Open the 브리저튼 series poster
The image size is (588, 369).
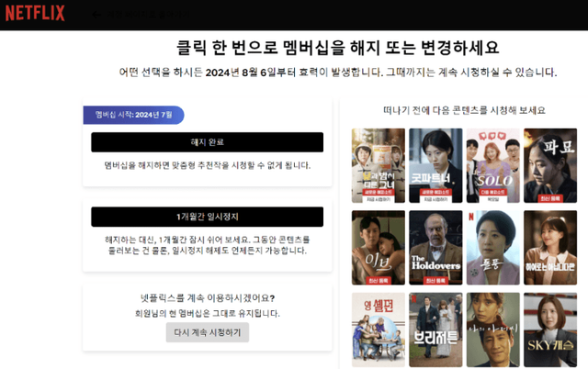[435, 329]
